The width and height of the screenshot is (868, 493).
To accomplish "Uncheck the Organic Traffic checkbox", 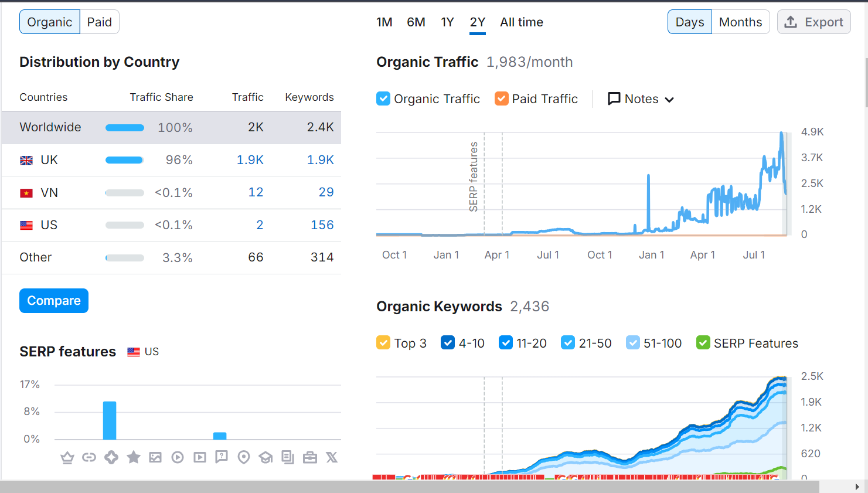I will point(383,98).
